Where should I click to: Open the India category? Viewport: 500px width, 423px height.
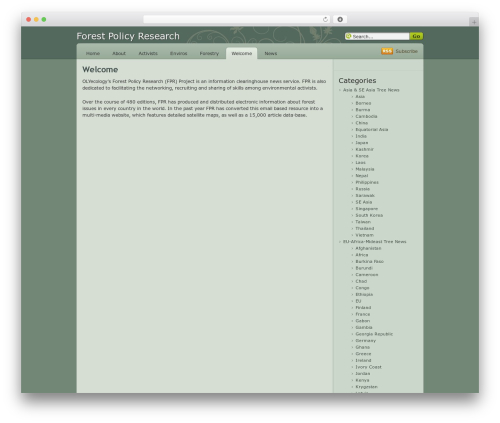[x=361, y=136]
